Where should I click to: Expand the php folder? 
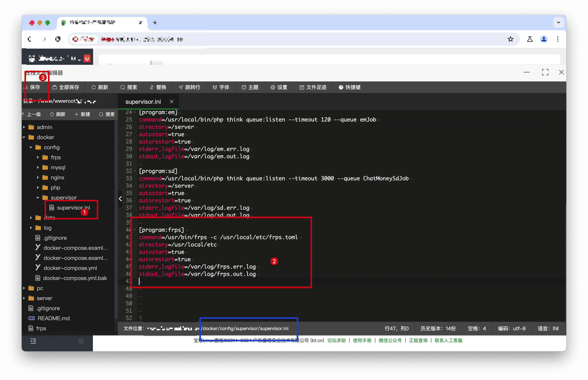[x=38, y=188]
